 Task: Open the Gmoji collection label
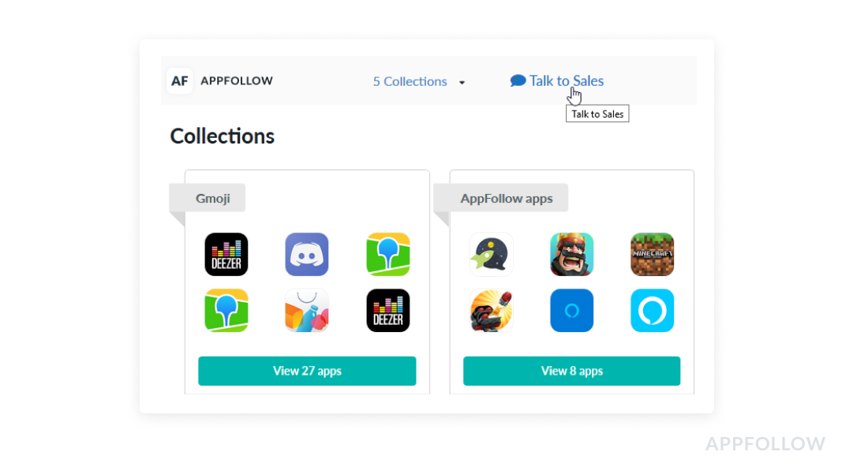pos(212,198)
